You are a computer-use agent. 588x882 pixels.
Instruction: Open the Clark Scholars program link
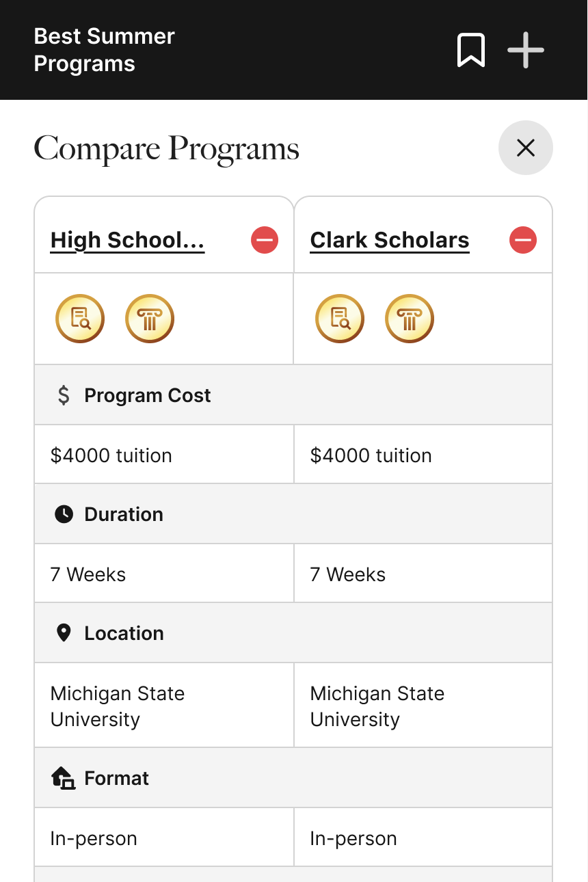click(390, 241)
